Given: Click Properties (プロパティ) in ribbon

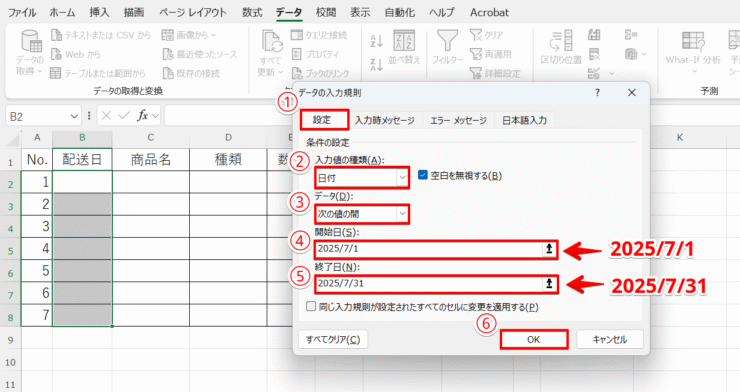Looking at the screenshot, I should tap(315, 54).
